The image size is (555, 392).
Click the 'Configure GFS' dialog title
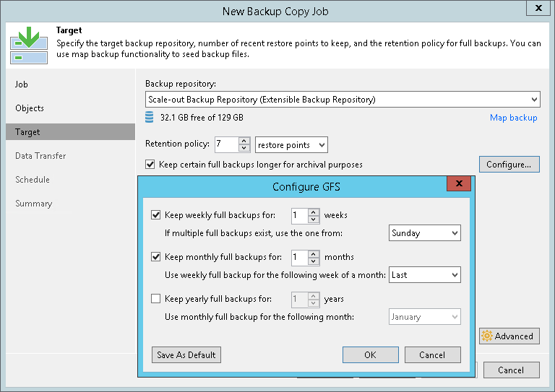point(306,187)
